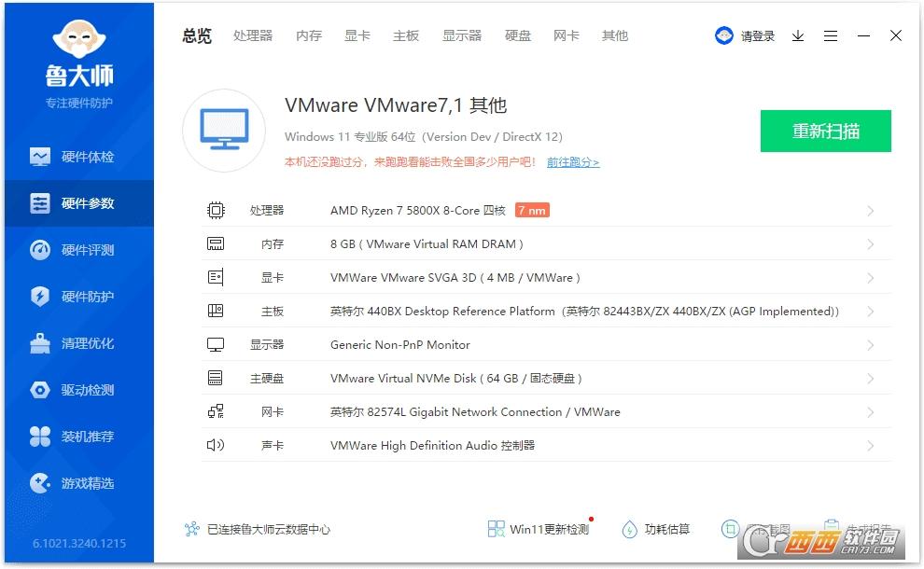Expand the 处理器 row chevron
924x569 pixels.
click(871, 211)
